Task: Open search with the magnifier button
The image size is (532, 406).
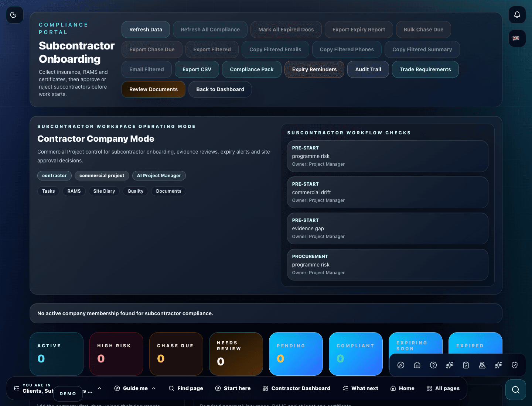Action: coord(516,390)
